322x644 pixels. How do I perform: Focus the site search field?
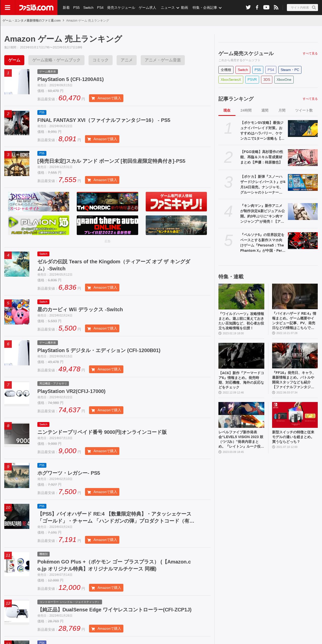(x=300, y=8)
